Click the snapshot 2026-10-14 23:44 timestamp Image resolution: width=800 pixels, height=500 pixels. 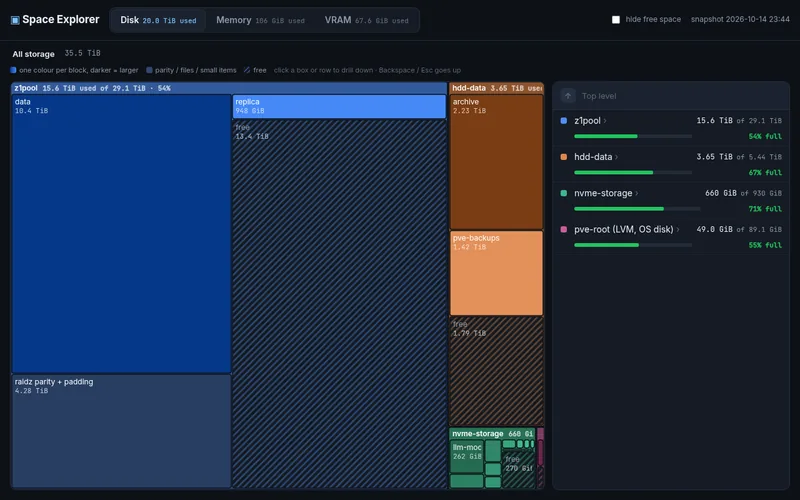pyautogui.click(x=740, y=19)
